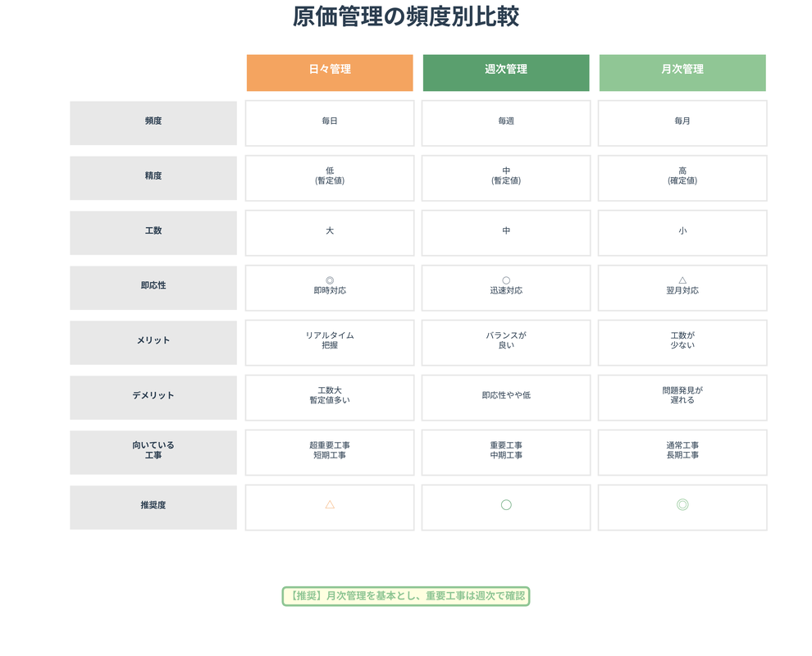Click the 高 (確定値) precision cell
The height and width of the screenshot is (656, 812).
(682, 178)
